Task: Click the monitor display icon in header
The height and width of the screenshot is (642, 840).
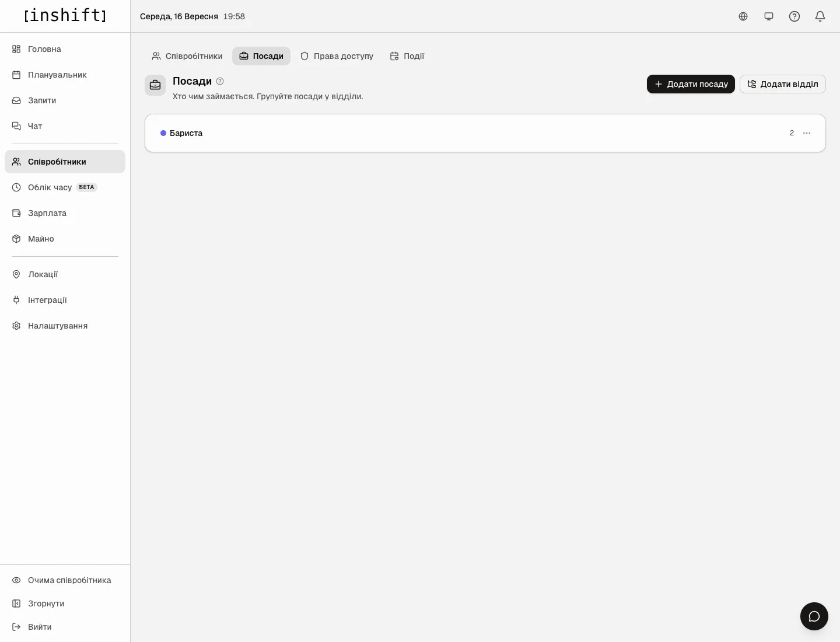Action: [x=769, y=16]
